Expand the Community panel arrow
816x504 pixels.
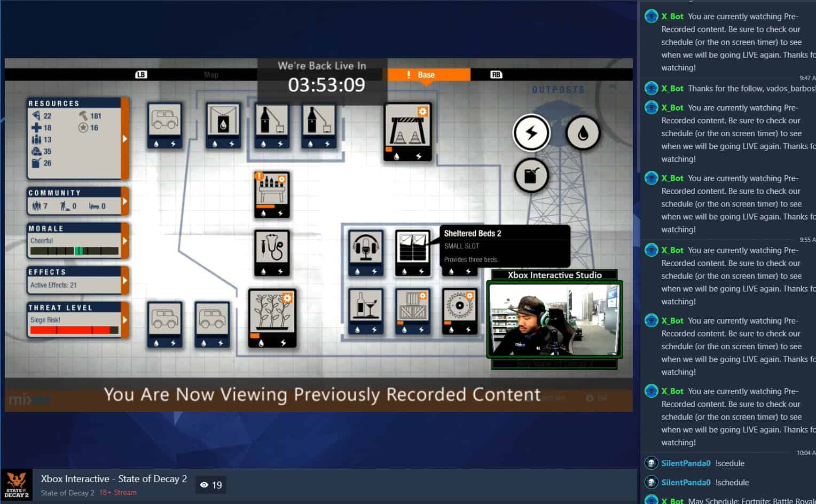coord(125,201)
